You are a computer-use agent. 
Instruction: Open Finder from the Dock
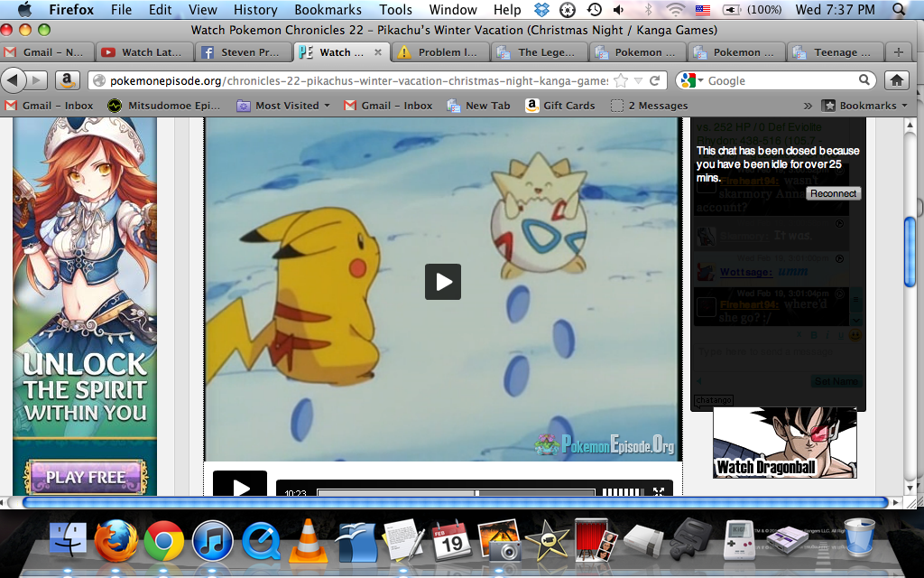[x=69, y=540]
